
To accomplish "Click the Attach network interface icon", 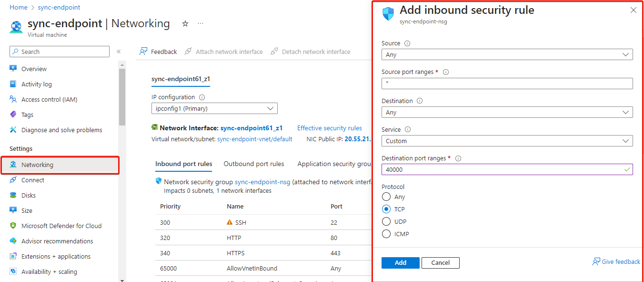I will (188, 52).
